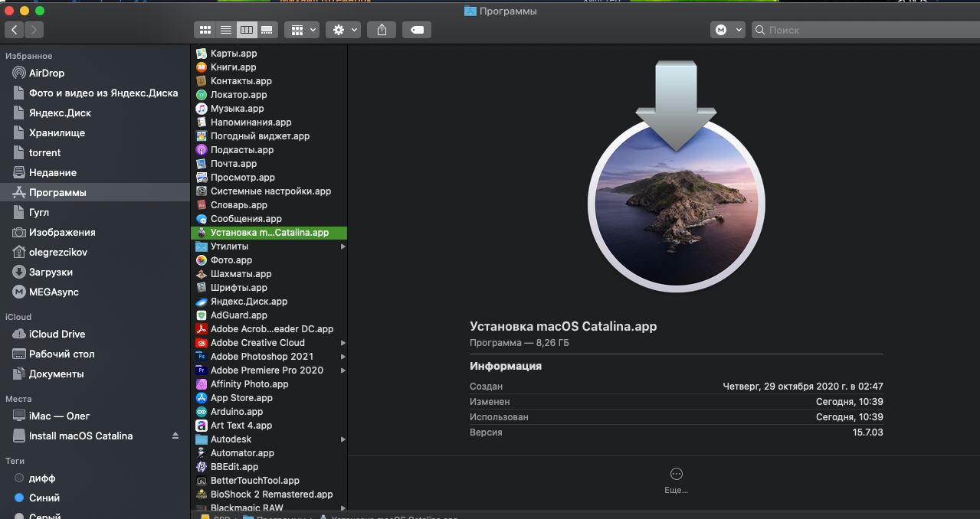Select Adobe Acrobat Reader DC.app icon

(x=202, y=329)
